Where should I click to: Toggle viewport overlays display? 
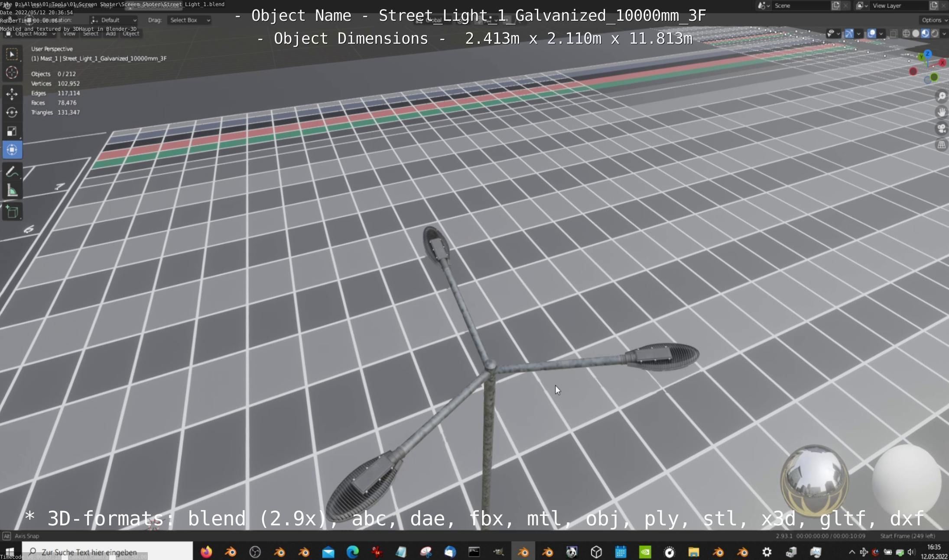pos(871,33)
